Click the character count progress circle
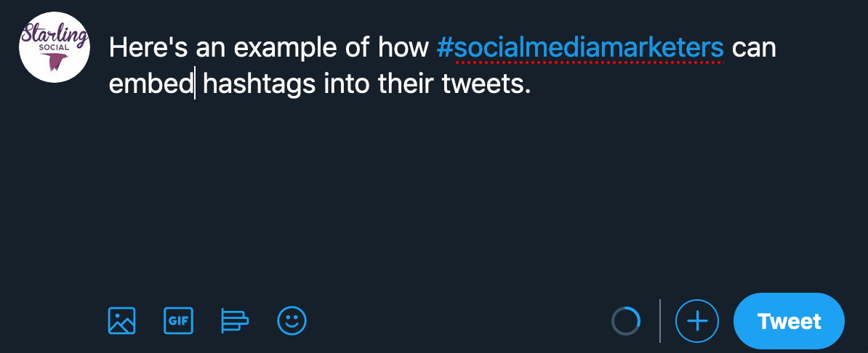 pyautogui.click(x=626, y=320)
